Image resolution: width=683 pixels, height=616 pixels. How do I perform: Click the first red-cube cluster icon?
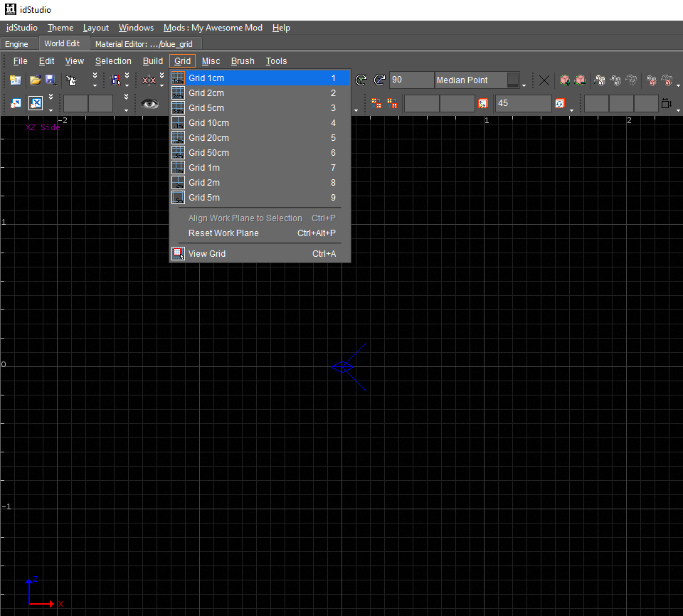point(652,80)
